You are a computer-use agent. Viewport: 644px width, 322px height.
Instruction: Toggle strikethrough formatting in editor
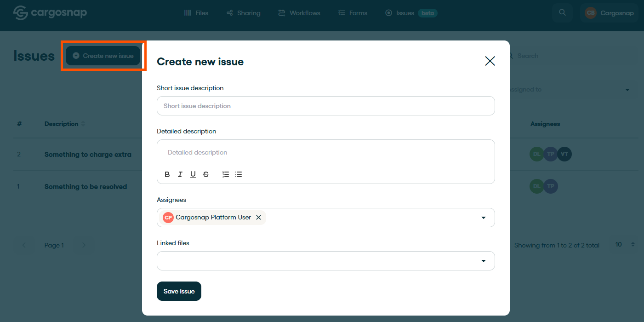[x=206, y=174]
